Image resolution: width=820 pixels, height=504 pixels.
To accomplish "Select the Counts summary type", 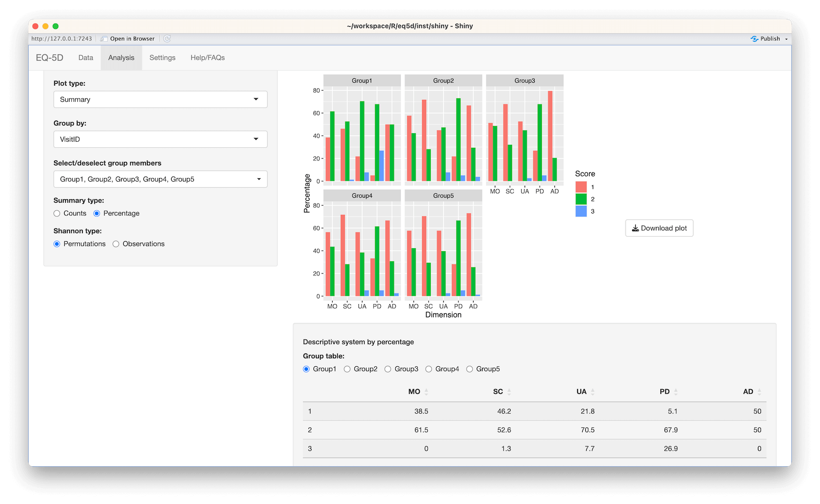I will pyautogui.click(x=57, y=213).
